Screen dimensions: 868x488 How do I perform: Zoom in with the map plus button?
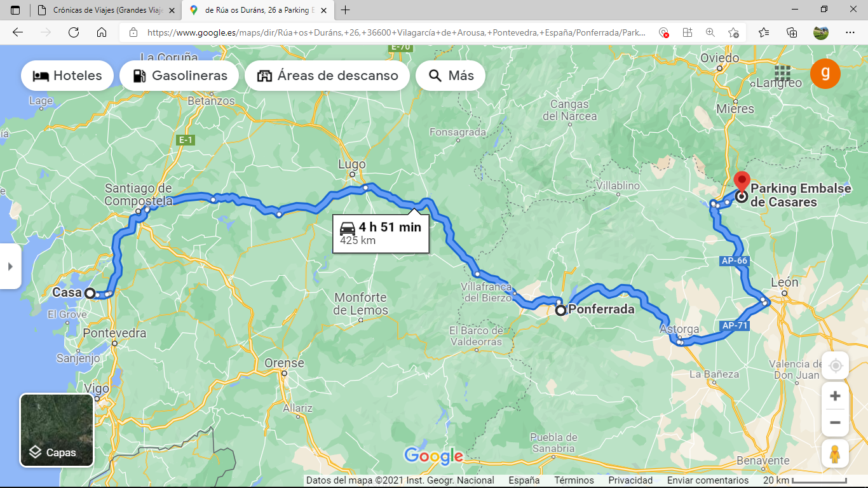point(835,396)
